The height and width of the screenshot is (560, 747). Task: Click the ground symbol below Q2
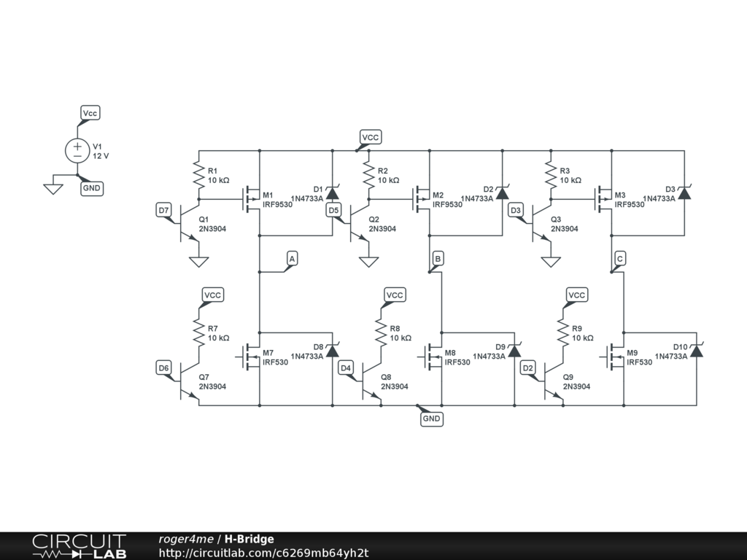[368, 262]
